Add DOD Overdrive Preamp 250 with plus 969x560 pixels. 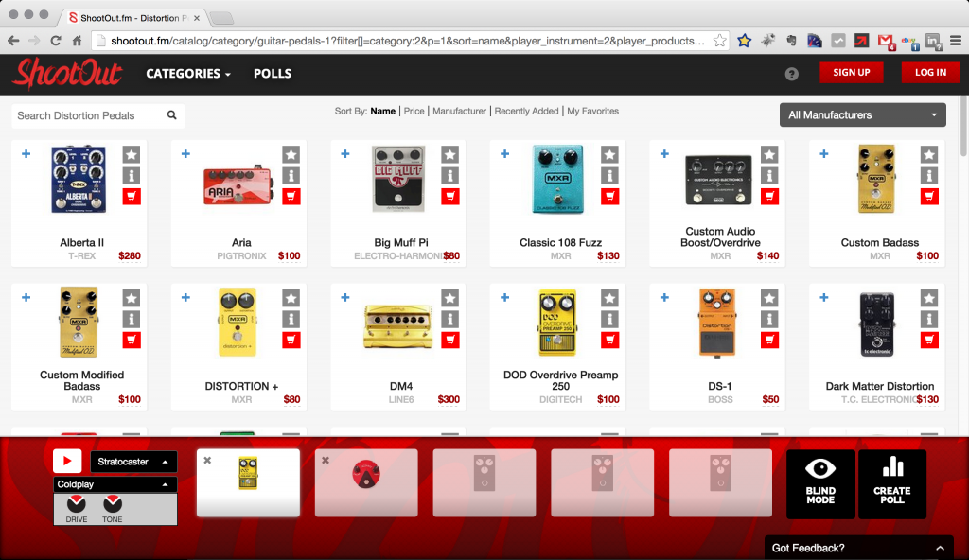505,297
